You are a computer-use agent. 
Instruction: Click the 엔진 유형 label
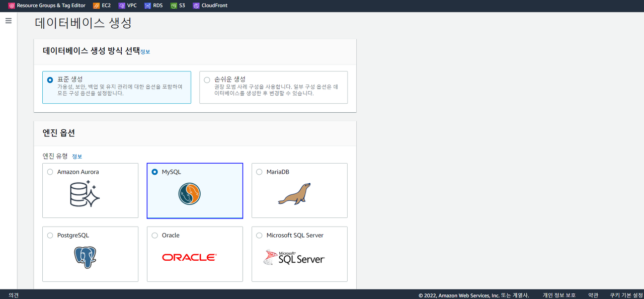coord(55,156)
